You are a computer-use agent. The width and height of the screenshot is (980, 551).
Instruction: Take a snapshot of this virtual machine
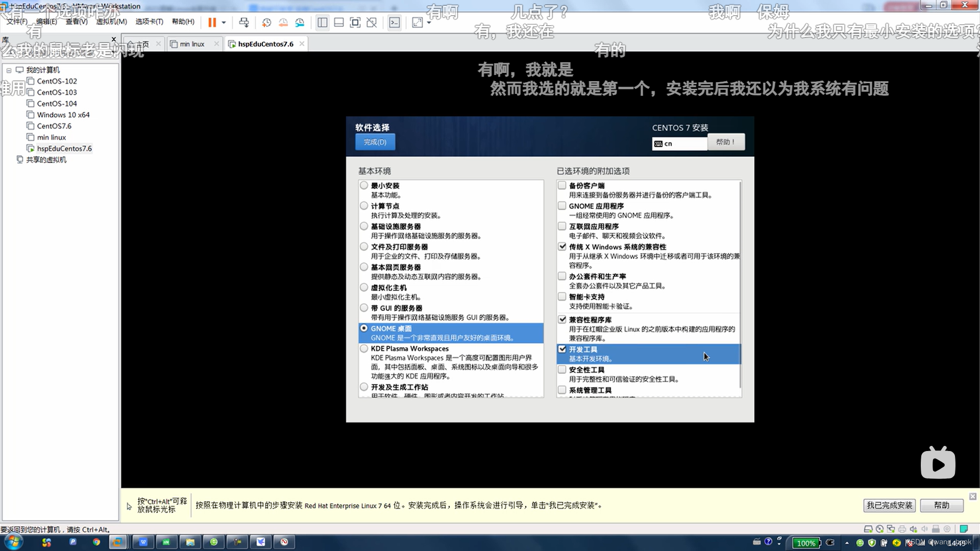(x=266, y=22)
